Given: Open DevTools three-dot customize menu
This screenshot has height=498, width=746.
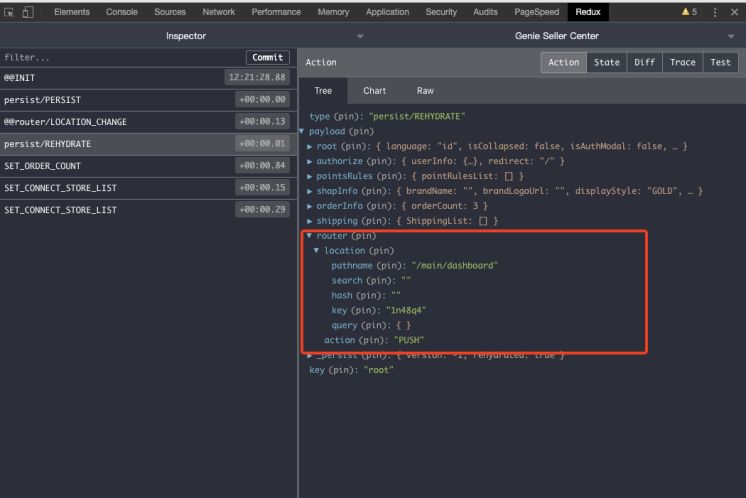Looking at the screenshot, I should [x=715, y=12].
